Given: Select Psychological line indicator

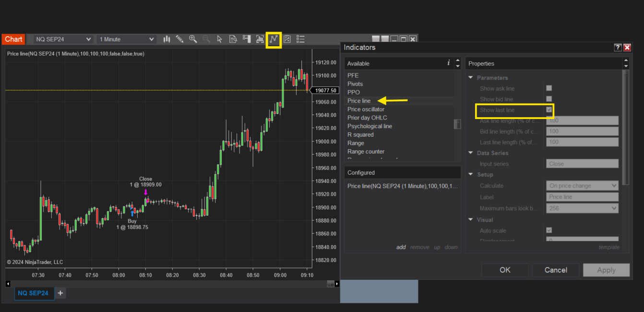Looking at the screenshot, I should 370,126.
